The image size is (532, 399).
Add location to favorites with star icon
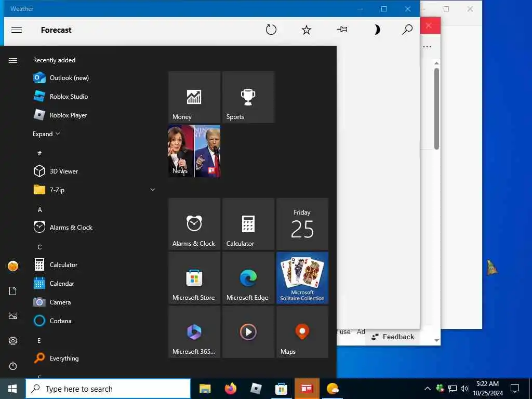pyautogui.click(x=307, y=30)
